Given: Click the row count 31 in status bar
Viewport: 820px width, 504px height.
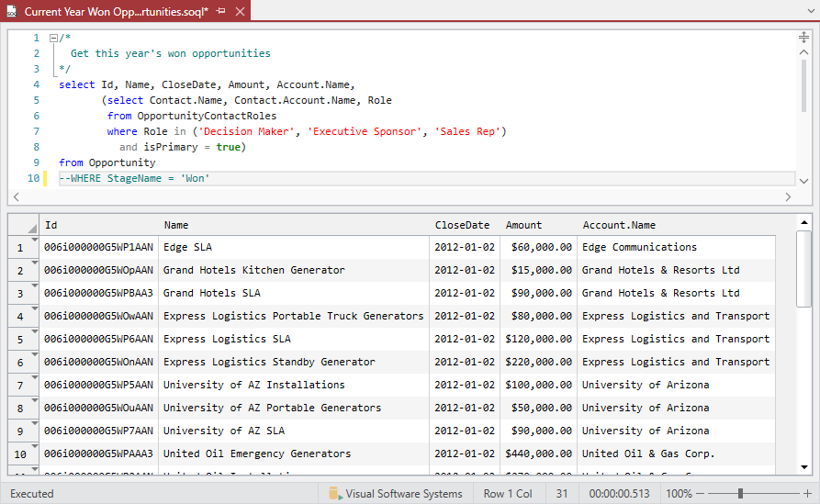Looking at the screenshot, I should point(562,494).
